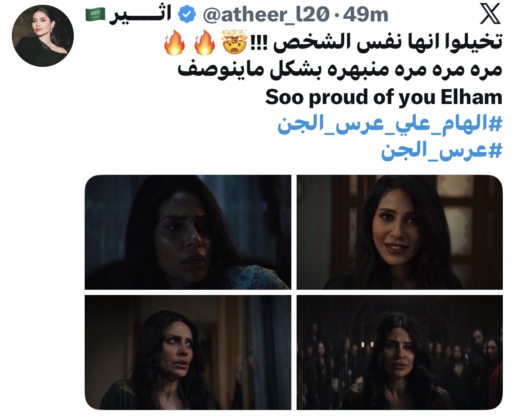Click the display name اثير

click(140, 15)
